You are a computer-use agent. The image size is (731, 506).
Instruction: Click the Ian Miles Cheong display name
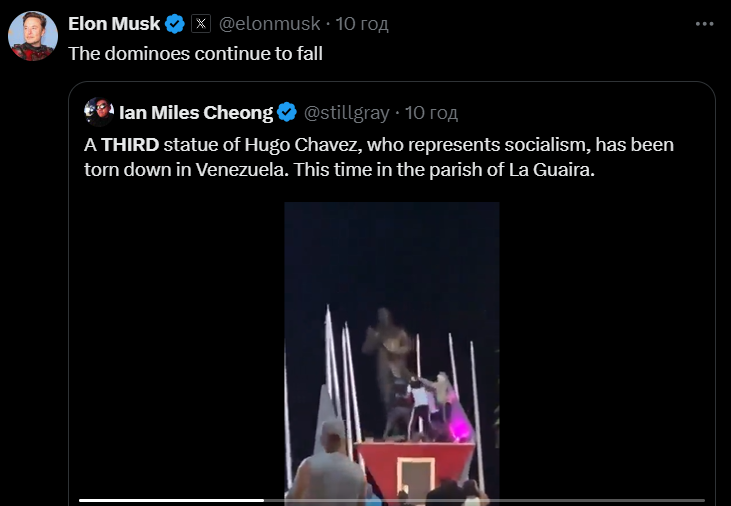195,111
